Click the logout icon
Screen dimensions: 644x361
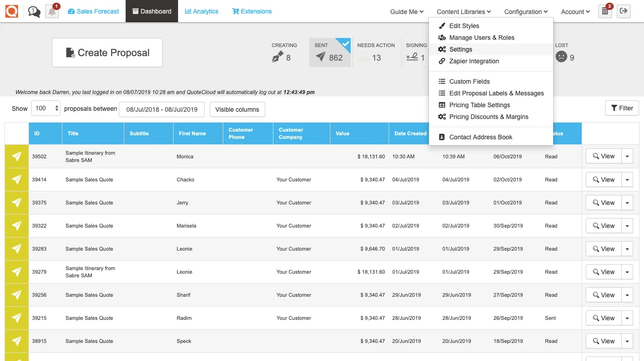pyautogui.click(x=624, y=11)
